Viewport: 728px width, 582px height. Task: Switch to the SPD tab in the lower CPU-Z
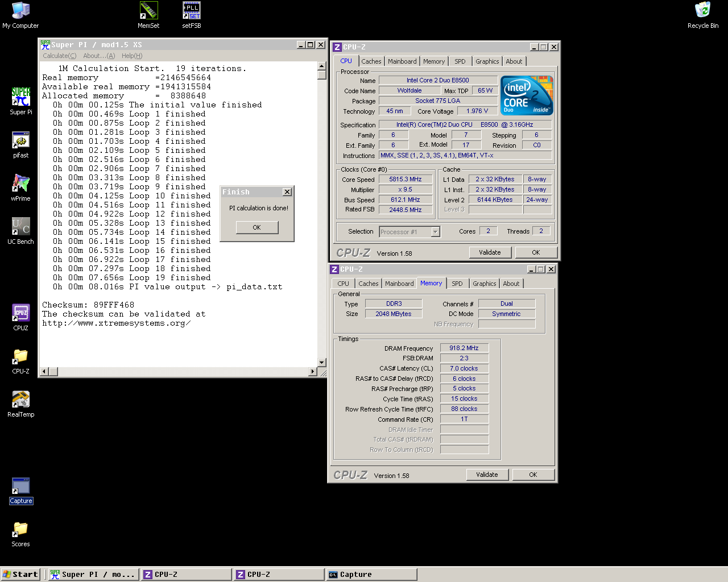(457, 284)
